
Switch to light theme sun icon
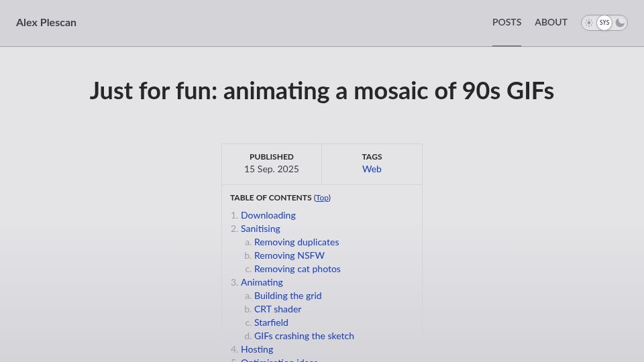589,23
